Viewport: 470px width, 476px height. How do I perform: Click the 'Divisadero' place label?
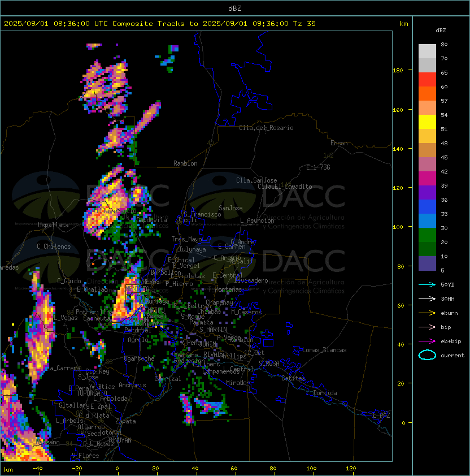point(251,280)
